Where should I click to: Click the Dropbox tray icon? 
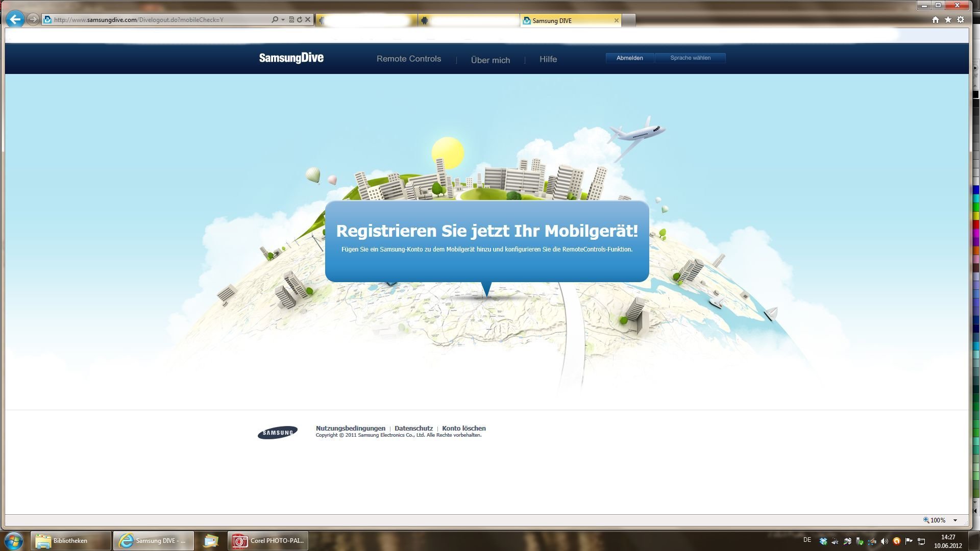823,541
